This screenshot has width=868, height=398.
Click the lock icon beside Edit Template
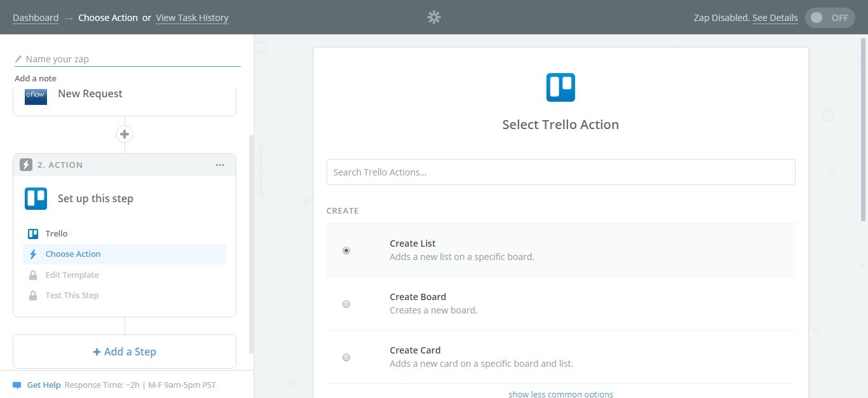33,275
